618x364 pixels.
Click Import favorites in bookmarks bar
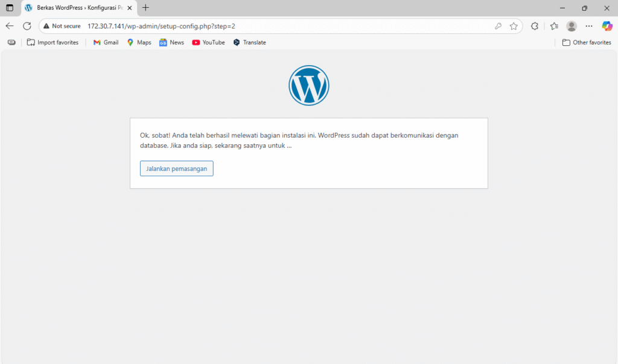[x=53, y=42]
